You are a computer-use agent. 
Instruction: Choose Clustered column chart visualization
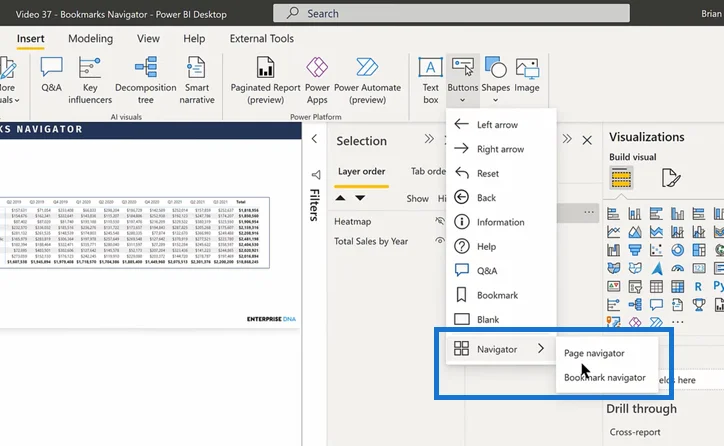coord(677,213)
